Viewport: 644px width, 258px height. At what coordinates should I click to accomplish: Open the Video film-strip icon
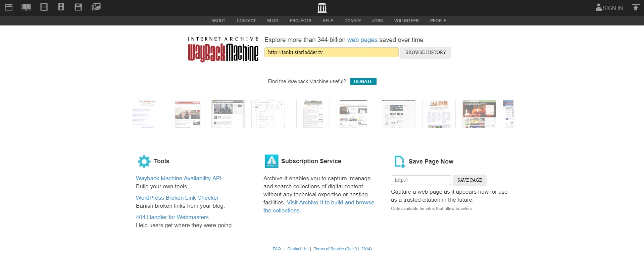coord(44,7)
